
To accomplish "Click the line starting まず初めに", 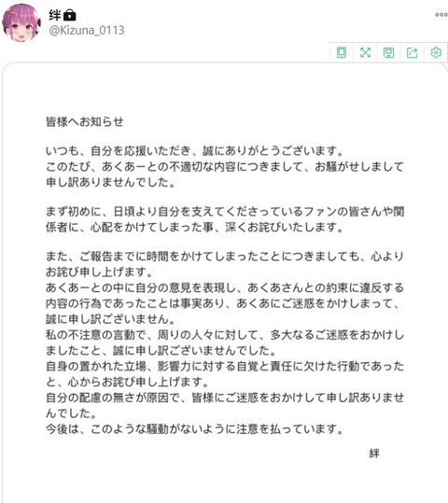I will pos(225,212).
